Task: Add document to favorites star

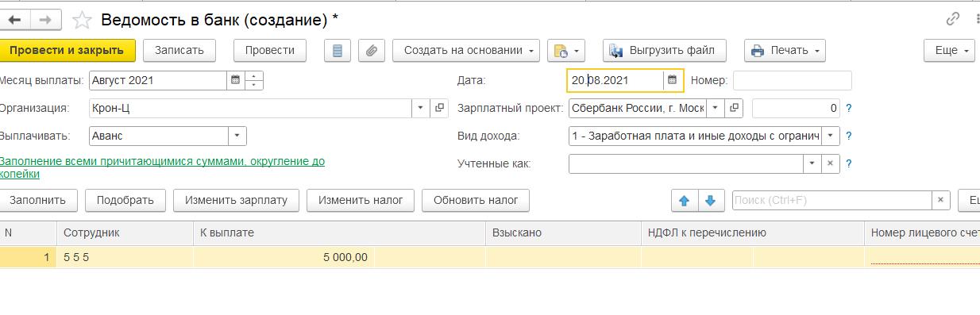Action: coord(82,19)
